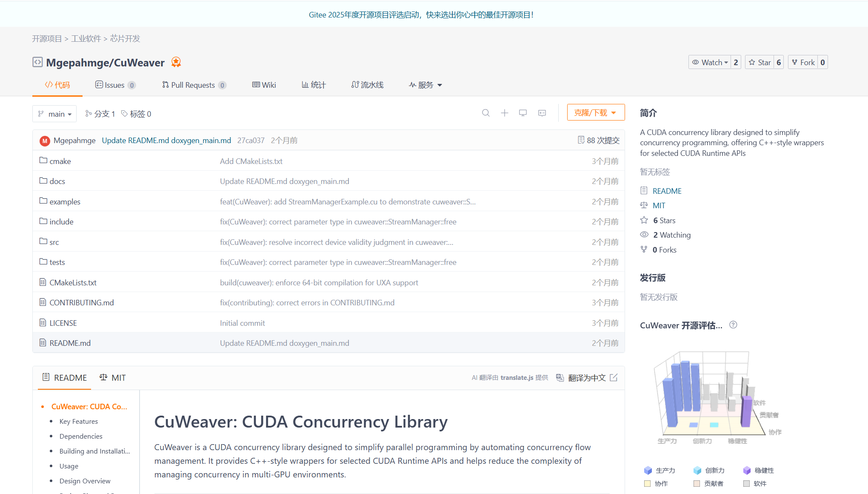Image resolution: width=868 pixels, height=494 pixels.
Task: Expand the Watch dropdown arrow
Action: click(726, 63)
